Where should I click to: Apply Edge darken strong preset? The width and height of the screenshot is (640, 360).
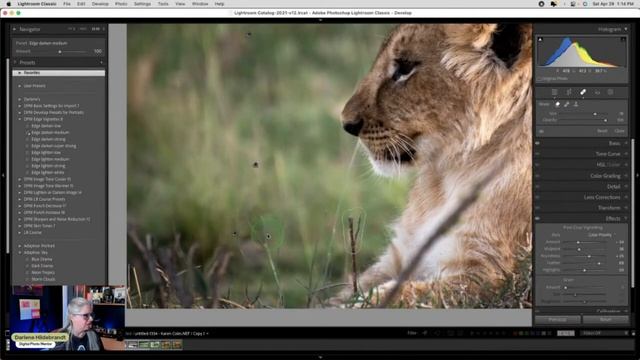click(x=48, y=139)
